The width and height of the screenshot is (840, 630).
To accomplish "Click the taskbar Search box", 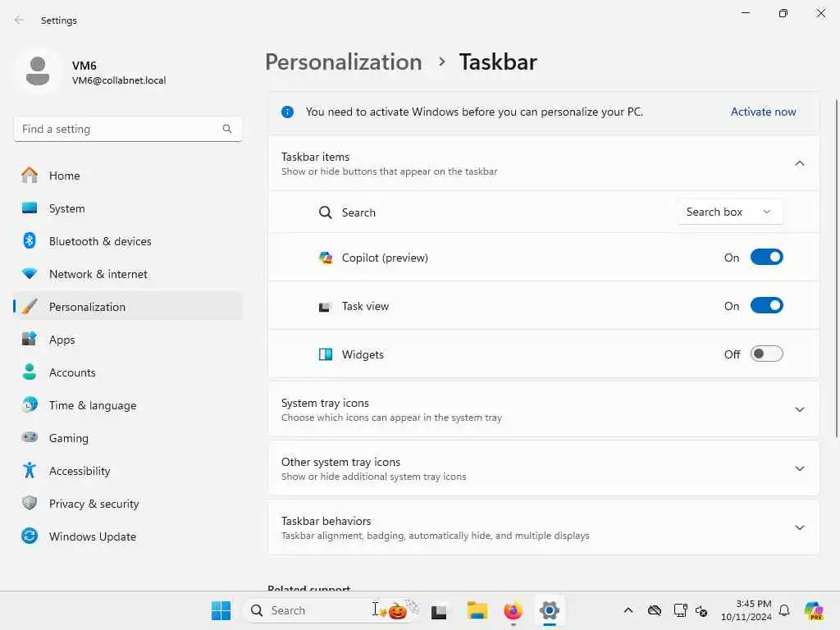I will pos(331,610).
